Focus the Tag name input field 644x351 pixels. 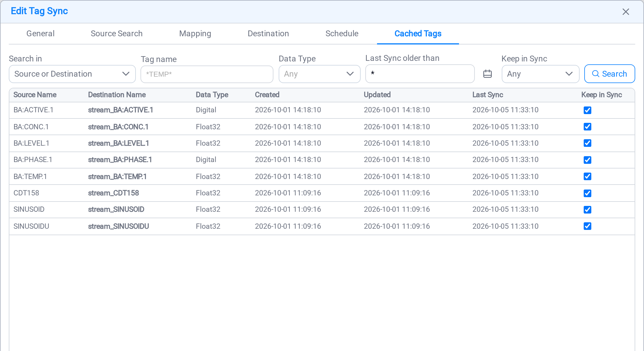click(x=207, y=74)
